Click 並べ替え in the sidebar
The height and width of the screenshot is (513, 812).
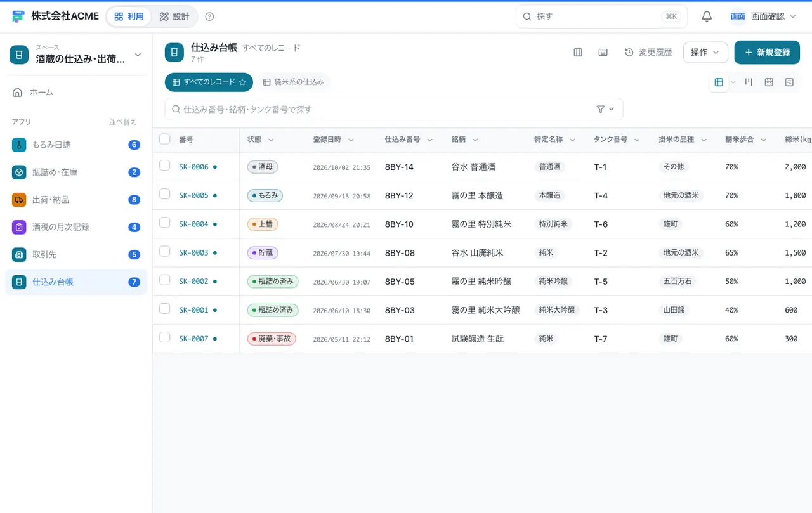pos(122,122)
